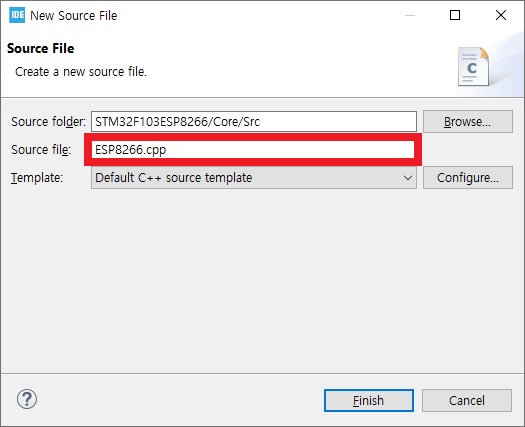Image resolution: width=525 pixels, height=427 pixels.
Task: Click the Source file field containing ESP8266.cpp
Action: [x=253, y=149]
